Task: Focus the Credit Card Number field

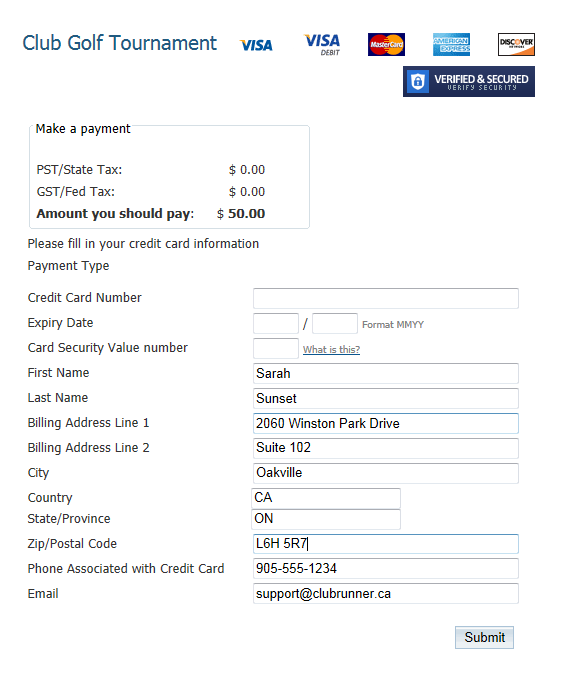Action: coord(386,298)
